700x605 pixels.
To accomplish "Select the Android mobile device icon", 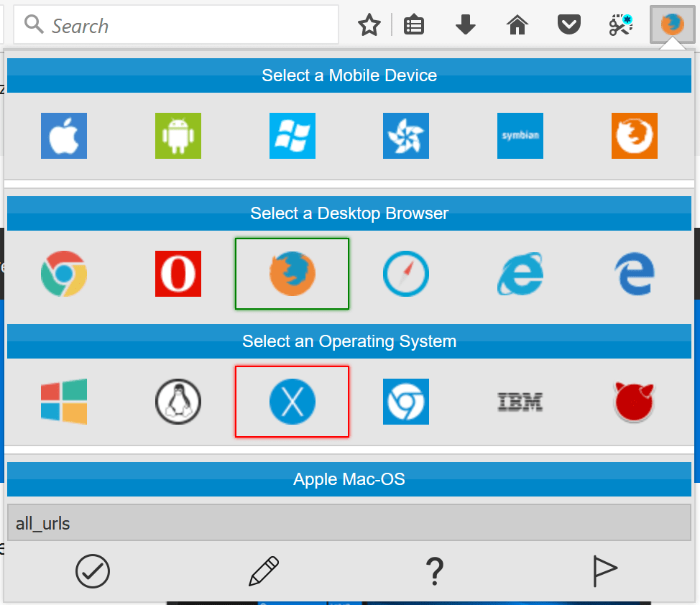I will (178, 136).
